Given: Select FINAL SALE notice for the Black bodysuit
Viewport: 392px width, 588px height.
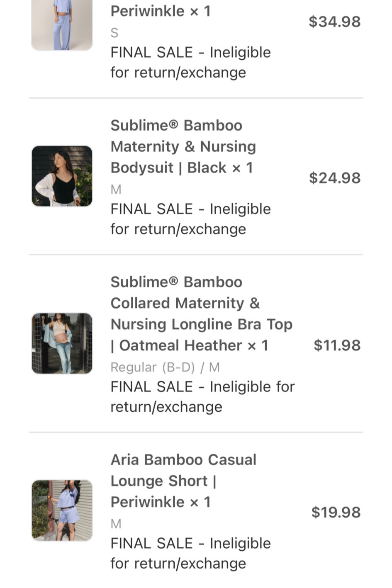Looking at the screenshot, I should point(190,219).
